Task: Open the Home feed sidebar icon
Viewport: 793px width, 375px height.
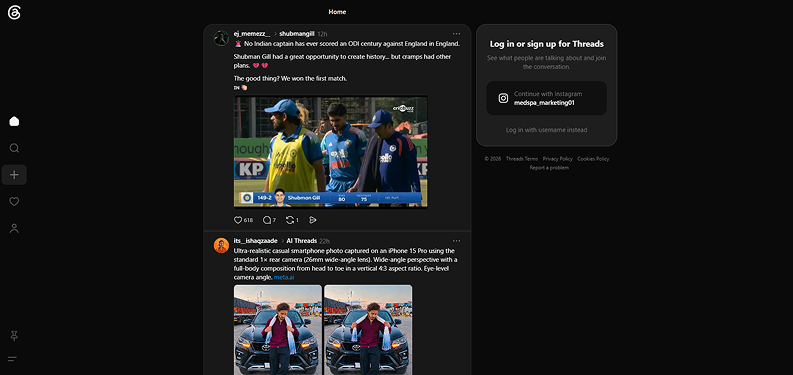Action: [14, 121]
